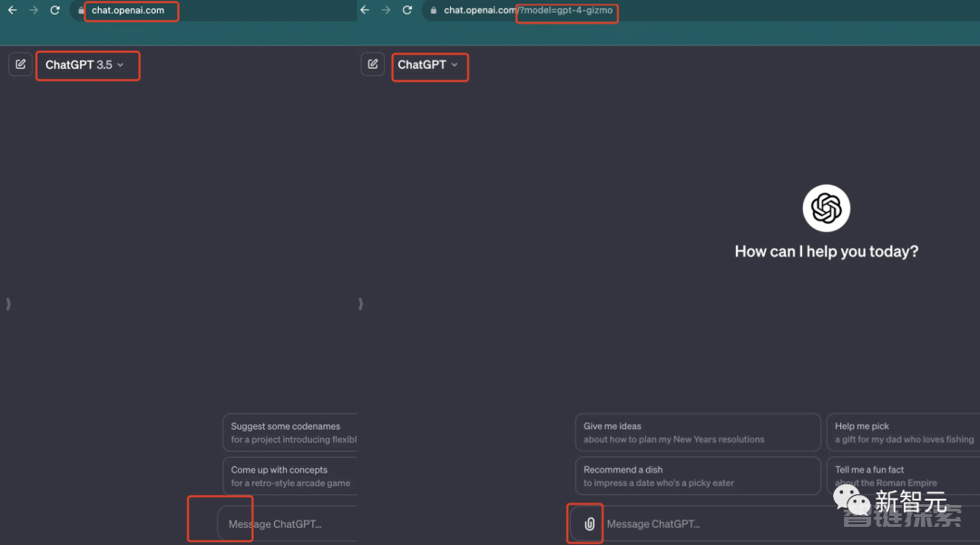The image size is (980, 545).
Task: Click the lock icon in left address bar
Action: [x=82, y=11]
